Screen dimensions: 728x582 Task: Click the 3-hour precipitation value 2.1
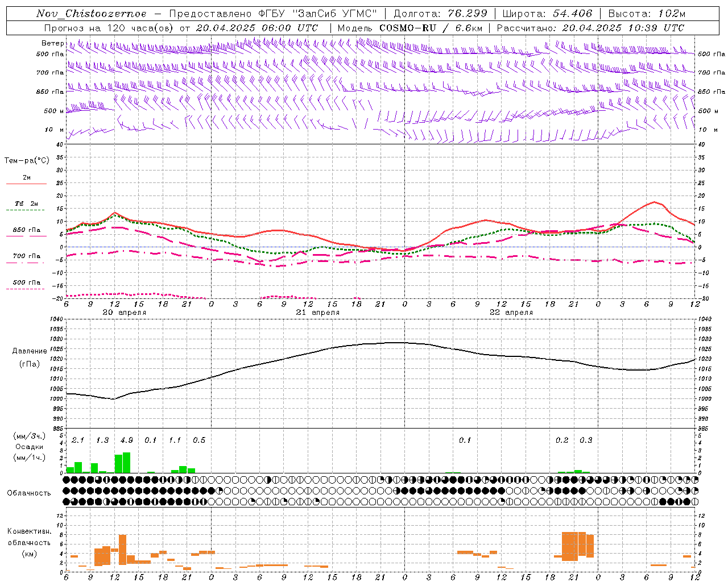coord(78,440)
